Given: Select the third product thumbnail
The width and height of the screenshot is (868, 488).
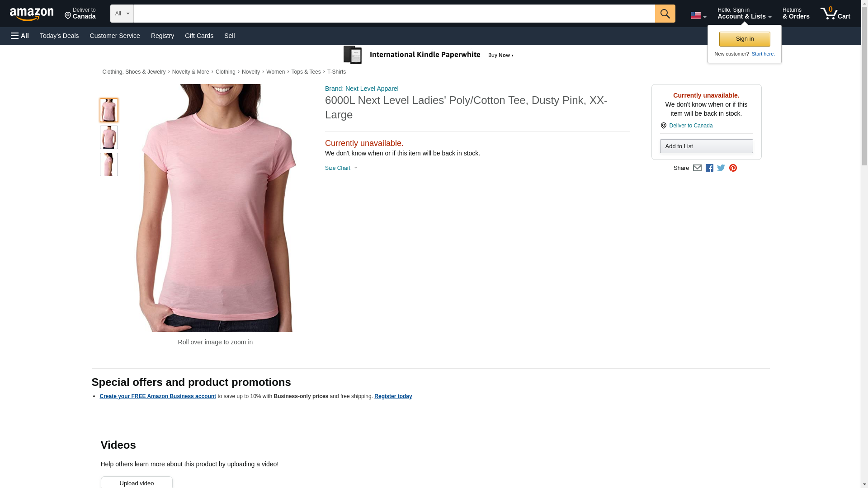Looking at the screenshot, I should pos(109,164).
